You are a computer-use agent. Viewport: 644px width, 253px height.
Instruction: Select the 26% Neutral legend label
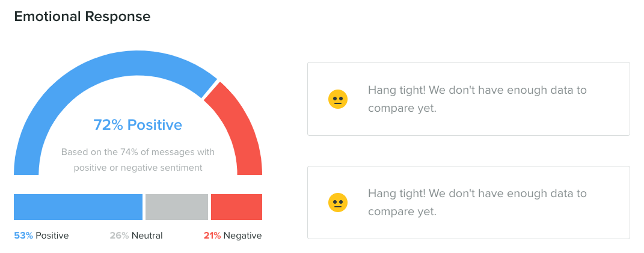(136, 236)
